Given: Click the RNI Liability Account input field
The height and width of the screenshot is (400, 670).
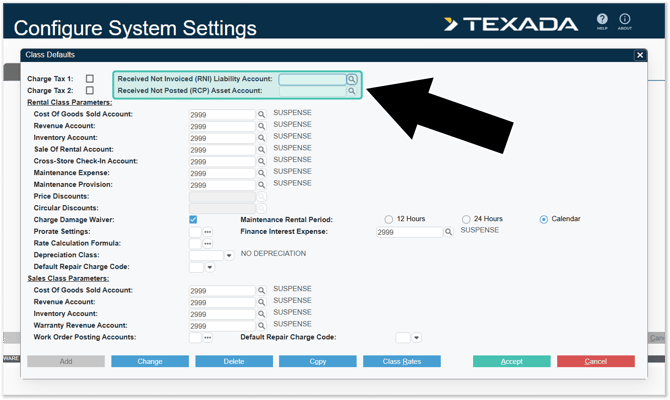Looking at the screenshot, I should [311, 79].
